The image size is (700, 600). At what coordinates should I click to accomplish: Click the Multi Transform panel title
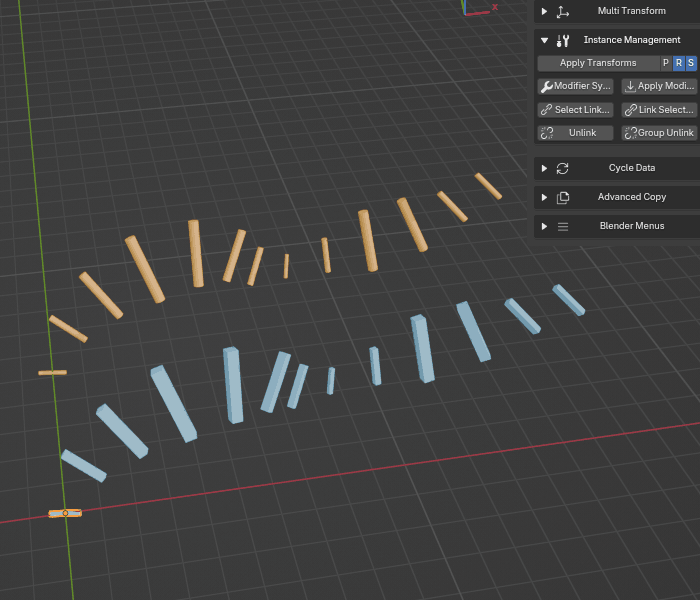tap(632, 11)
